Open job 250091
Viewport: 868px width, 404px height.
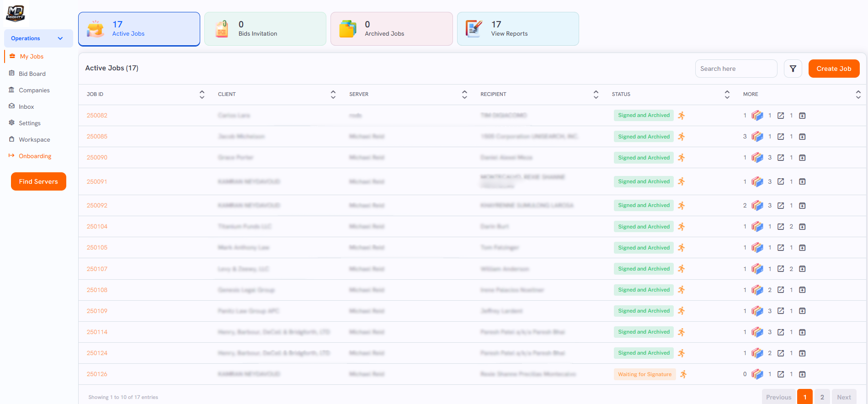click(x=97, y=181)
